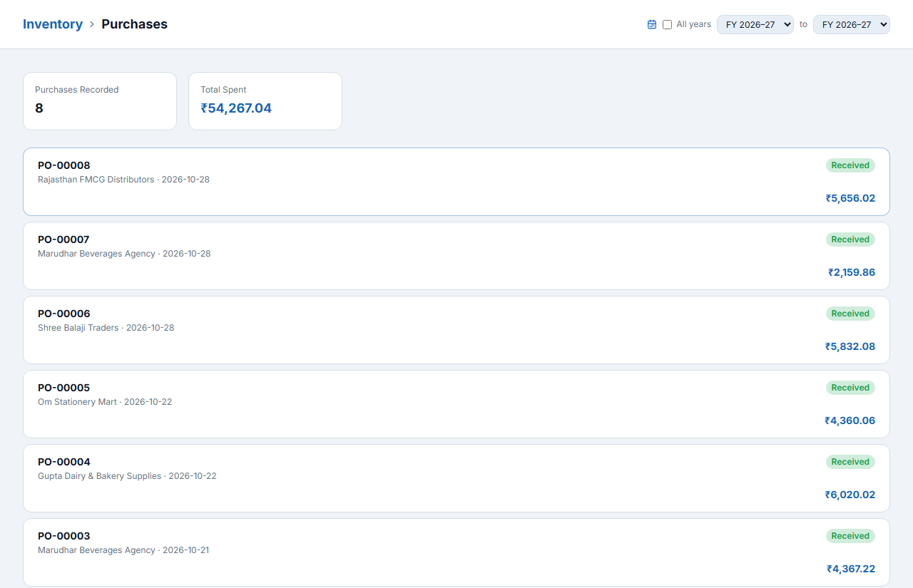Open purchase order PO-00005
Viewport: 913px width, 588px height.
pos(456,404)
